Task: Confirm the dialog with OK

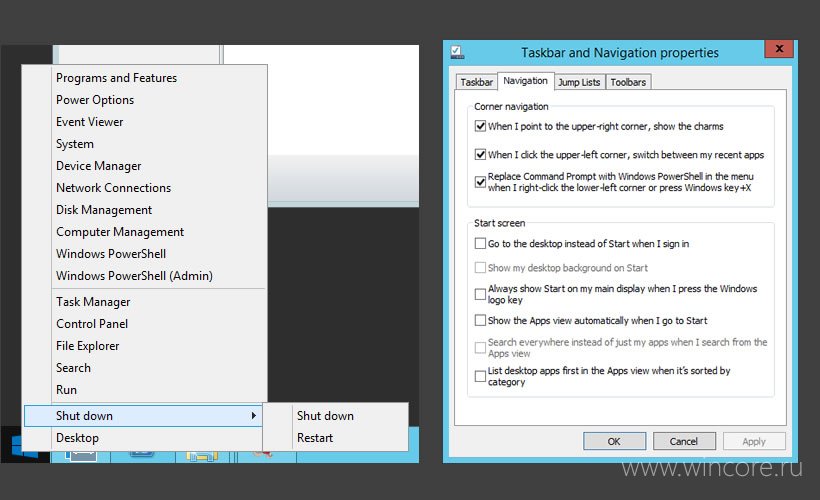Action: tap(614, 441)
